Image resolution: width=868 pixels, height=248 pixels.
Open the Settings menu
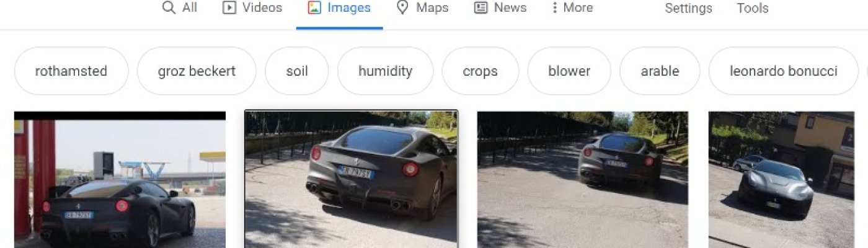[x=688, y=8]
